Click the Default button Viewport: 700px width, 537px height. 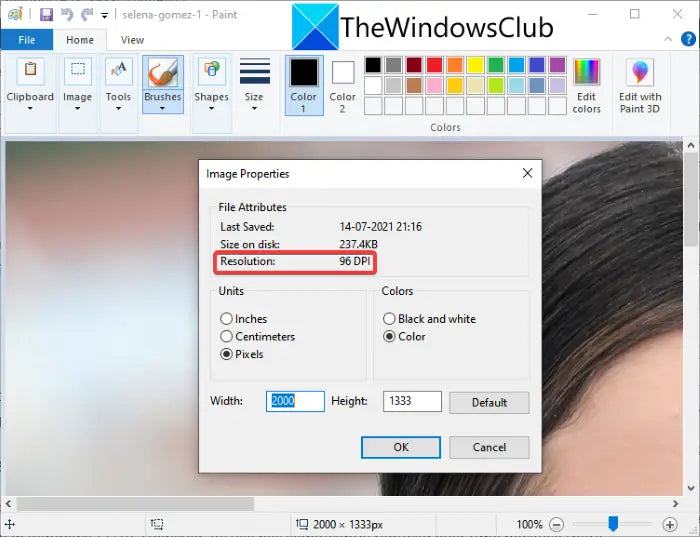488,402
